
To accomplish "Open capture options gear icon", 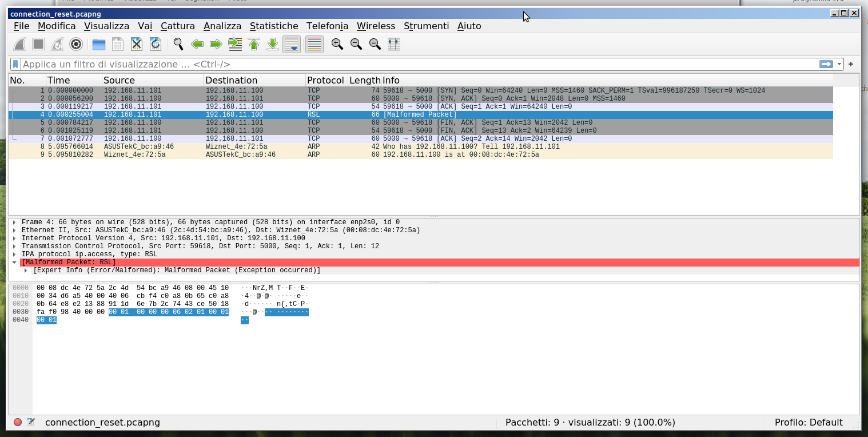I will tap(76, 44).
